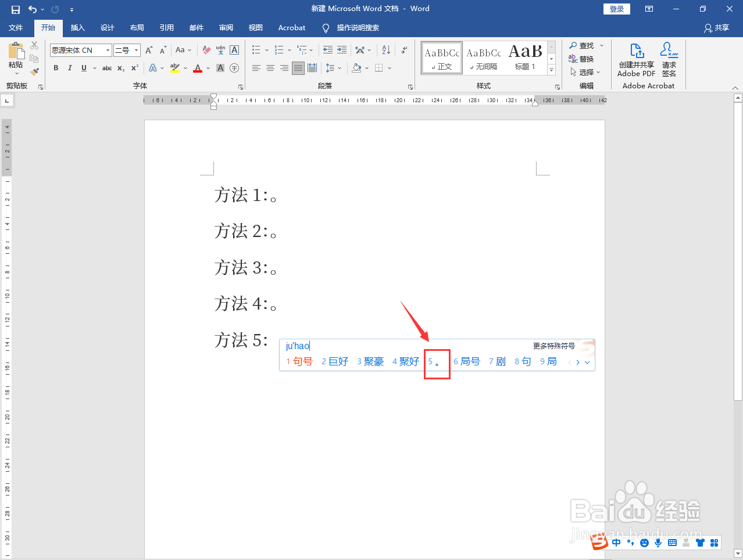Justify the paragraph text
Viewport: 743px width, 560px height.
point(298,68)
